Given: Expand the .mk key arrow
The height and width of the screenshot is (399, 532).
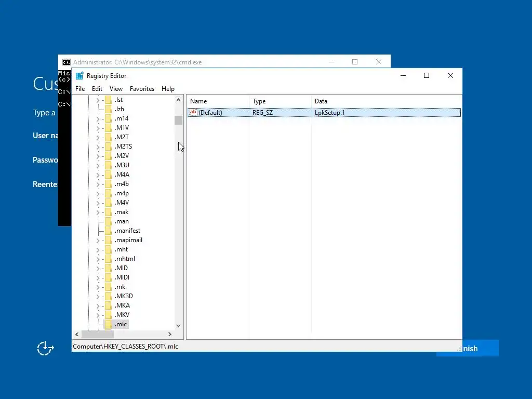Looking at the screenshot, I should [x=98, y=287].
